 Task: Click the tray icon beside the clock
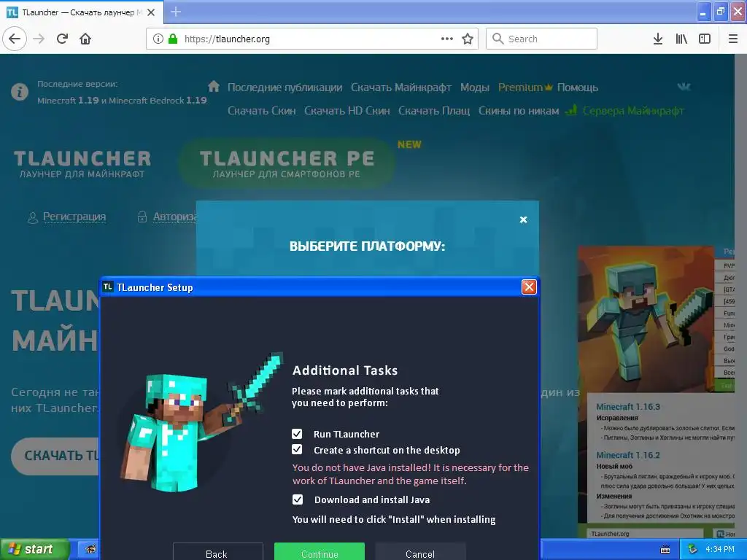point(692,550)
